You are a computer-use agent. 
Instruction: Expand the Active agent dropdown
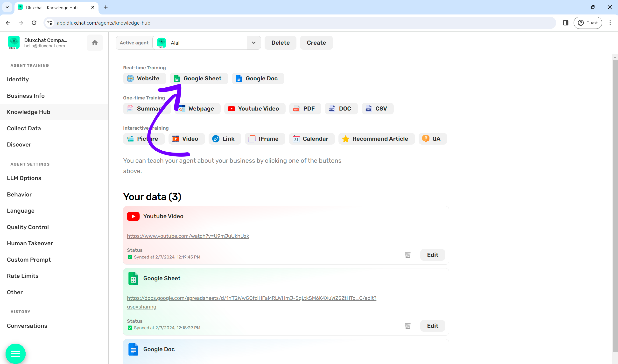point(253,43)
